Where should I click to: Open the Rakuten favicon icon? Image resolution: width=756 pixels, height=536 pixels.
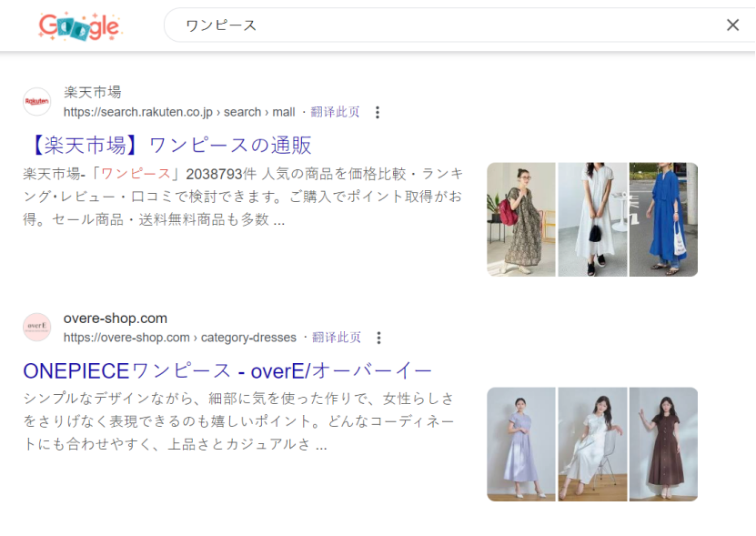[x=37, y=101]
